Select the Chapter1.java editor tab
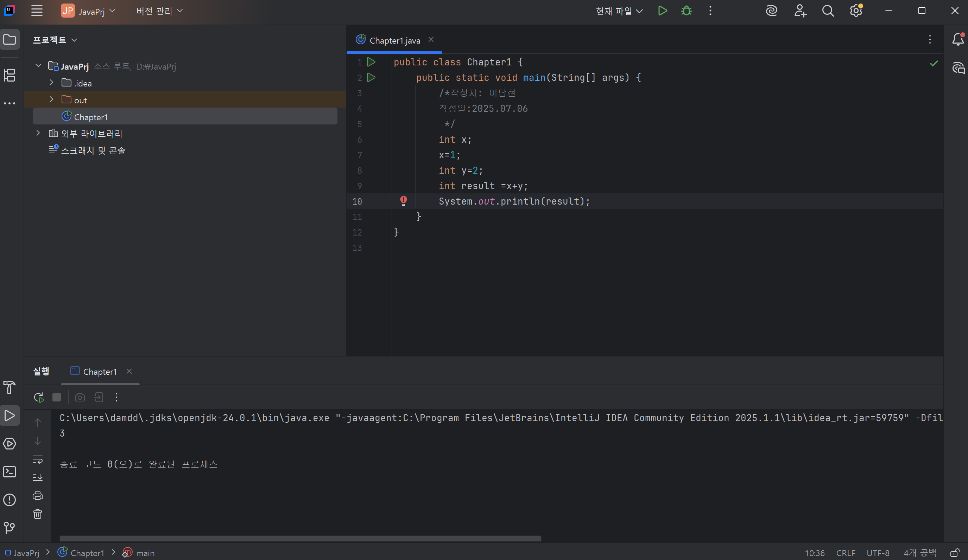 394,40
